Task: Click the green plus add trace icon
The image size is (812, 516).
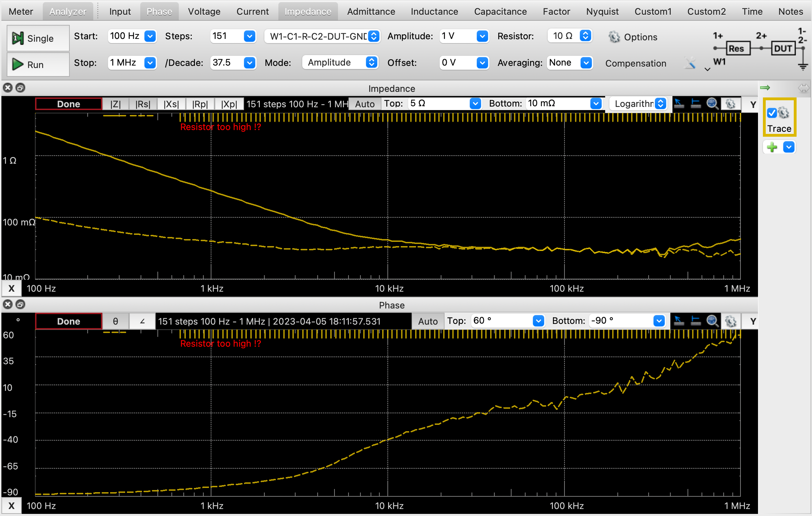Action: [x=772, y=147]
